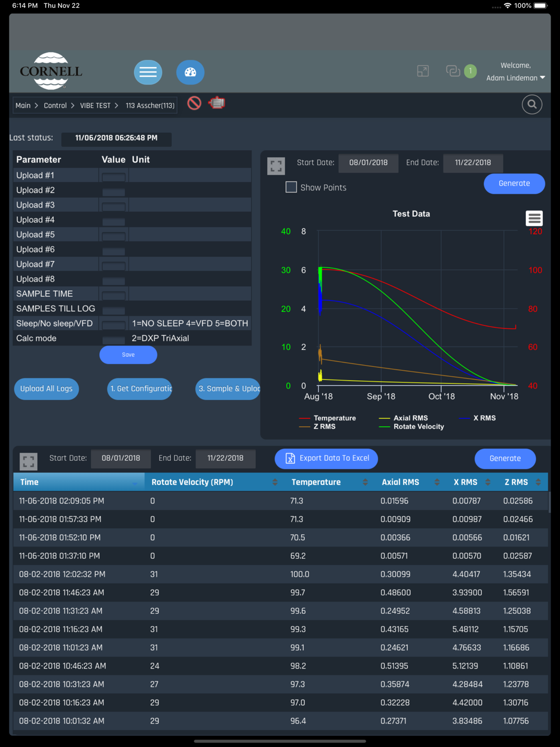Click the red prohibited circle icon

pos(194,103)
